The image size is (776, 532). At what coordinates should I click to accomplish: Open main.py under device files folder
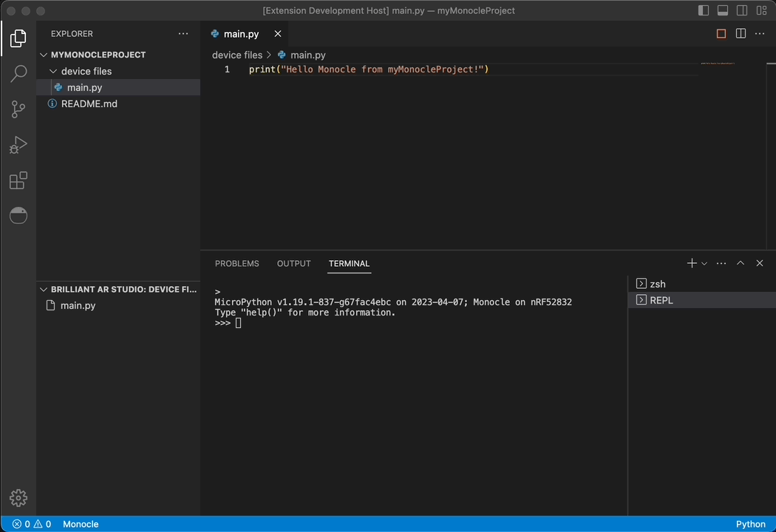(118, 87)
